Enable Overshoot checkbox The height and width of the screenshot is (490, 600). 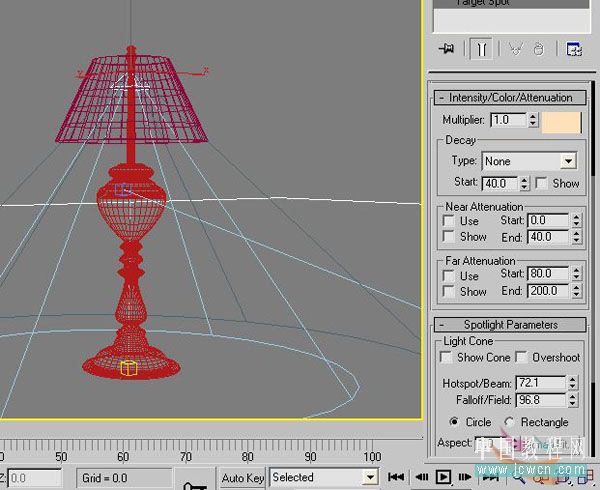click(521, 357)
